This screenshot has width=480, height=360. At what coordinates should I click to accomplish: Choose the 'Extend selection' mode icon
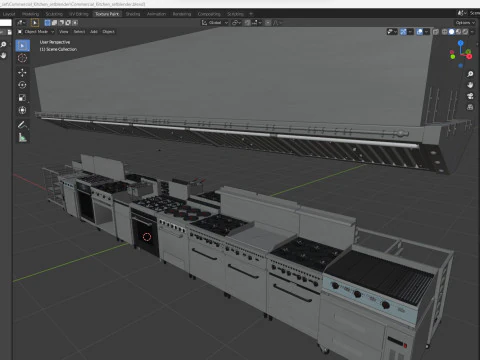coord(54,23)
